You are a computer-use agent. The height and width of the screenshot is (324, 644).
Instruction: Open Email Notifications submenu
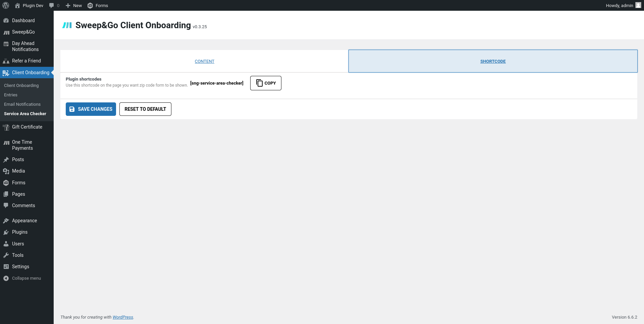coord(22,104)
